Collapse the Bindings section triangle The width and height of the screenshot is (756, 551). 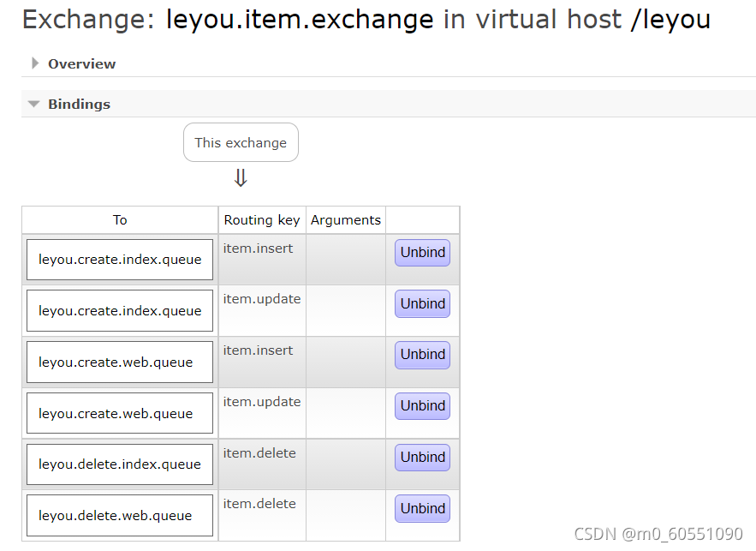pyautogui.click(x=34, y=104)
